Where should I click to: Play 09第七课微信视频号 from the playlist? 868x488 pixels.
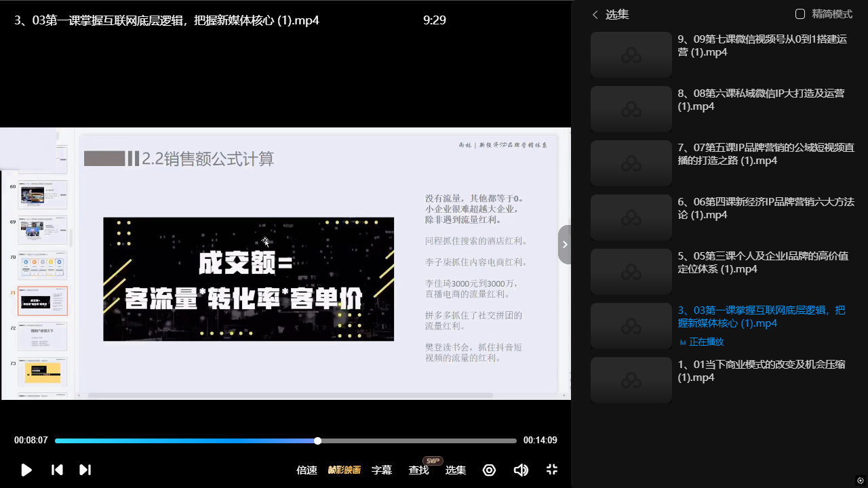[x=762, y=45]
